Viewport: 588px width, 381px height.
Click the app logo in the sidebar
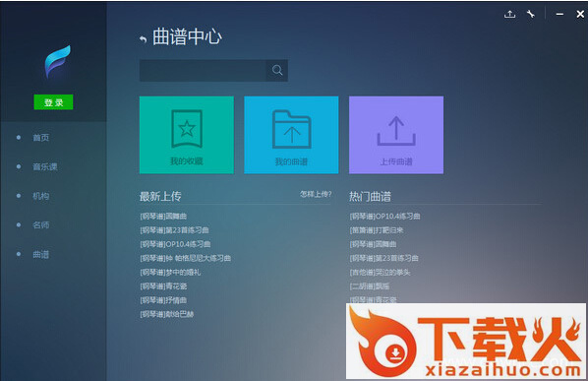[x=57, y=62]
